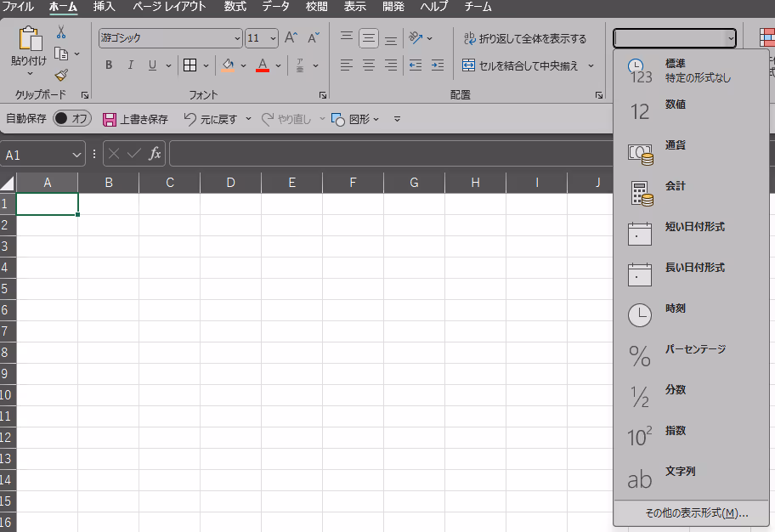Click 折り返して全体を表示する wrap text

[525, 38]
